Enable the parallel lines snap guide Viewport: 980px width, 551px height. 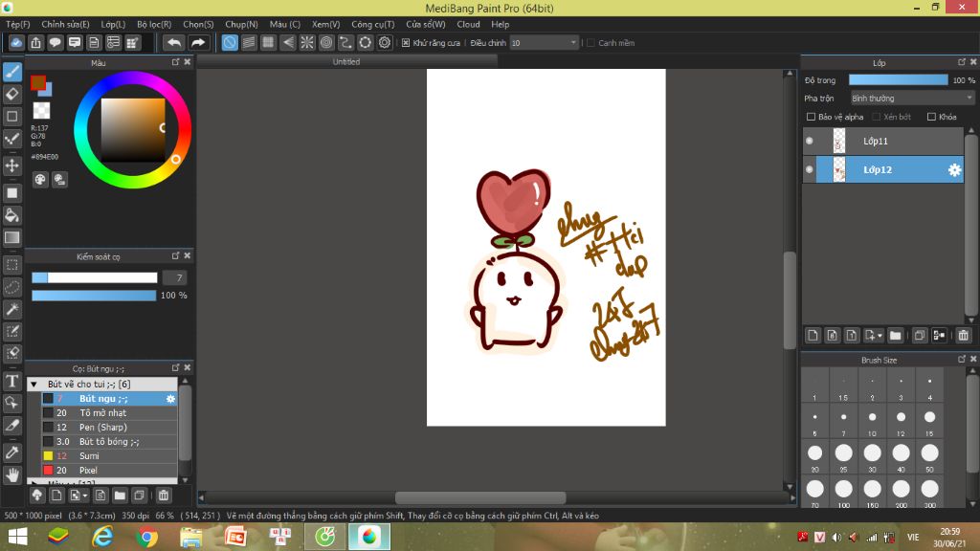click(x=249, y=42)
